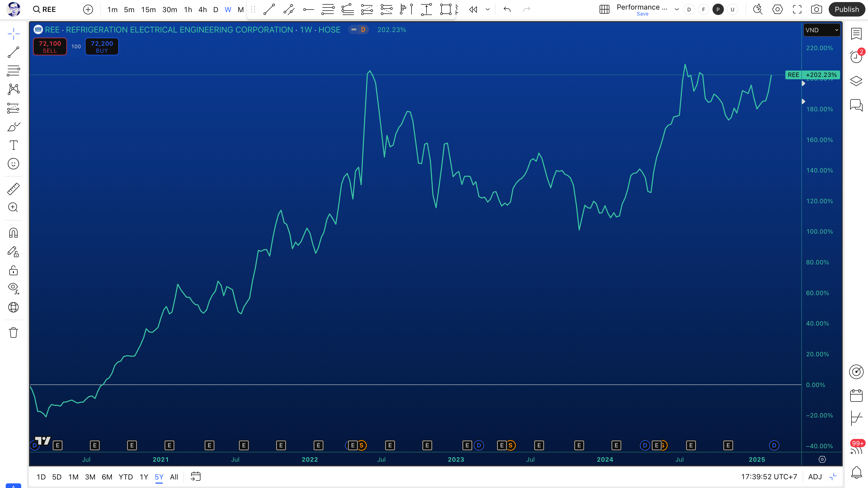
Task: Select the W weekly timeframe
Action: (x=228, y=10)
